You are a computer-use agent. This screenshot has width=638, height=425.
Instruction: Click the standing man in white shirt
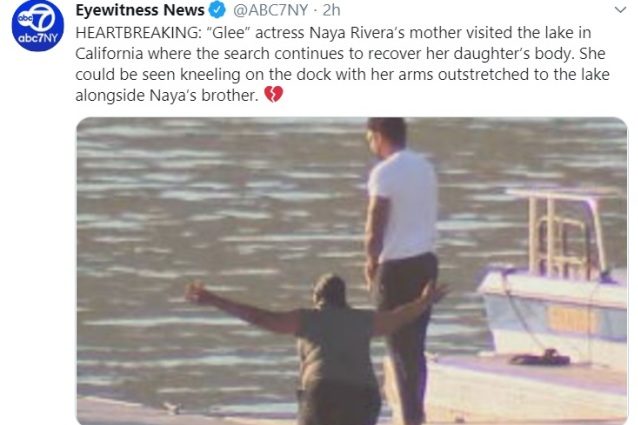402,260
